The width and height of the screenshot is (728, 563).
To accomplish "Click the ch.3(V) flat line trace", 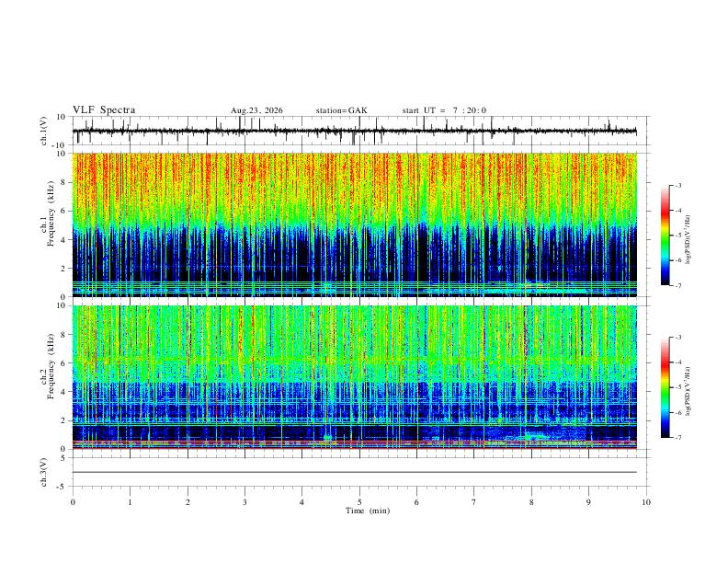I will [354, 472].
